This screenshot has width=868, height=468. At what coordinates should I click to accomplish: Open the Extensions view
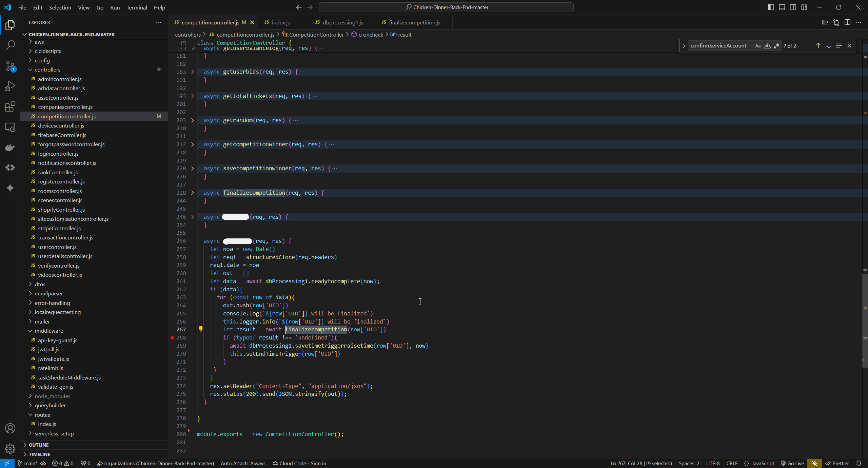(x=10, y=106)
